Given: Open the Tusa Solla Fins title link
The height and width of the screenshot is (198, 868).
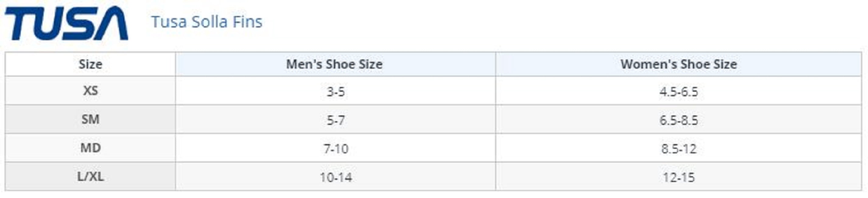Looking at the screenshot, I should 206,22.
